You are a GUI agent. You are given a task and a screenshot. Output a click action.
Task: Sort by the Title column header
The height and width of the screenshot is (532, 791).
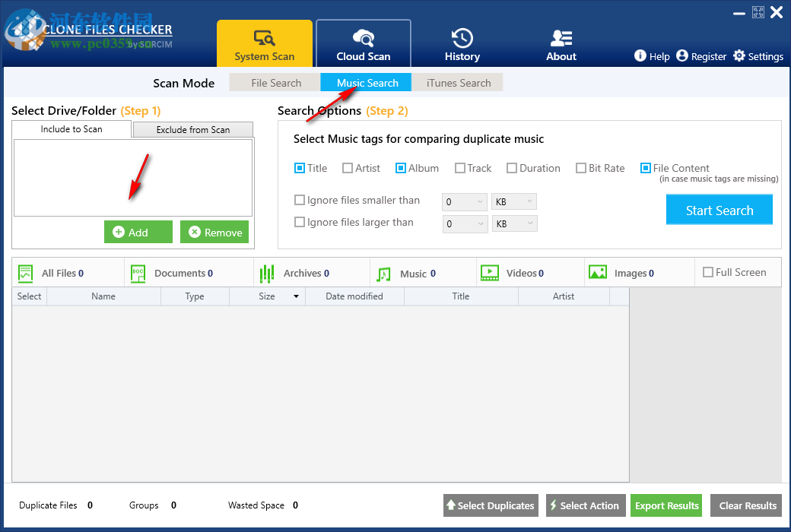point(461,296)
